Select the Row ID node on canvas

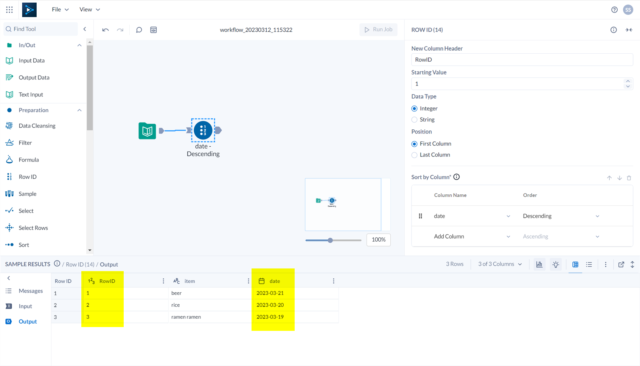click(x=203, y=131)
